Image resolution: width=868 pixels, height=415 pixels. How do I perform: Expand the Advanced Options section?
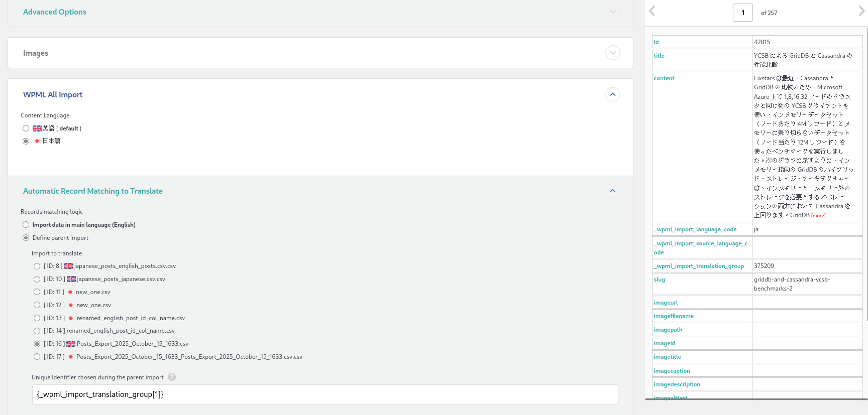coord(612,12)
